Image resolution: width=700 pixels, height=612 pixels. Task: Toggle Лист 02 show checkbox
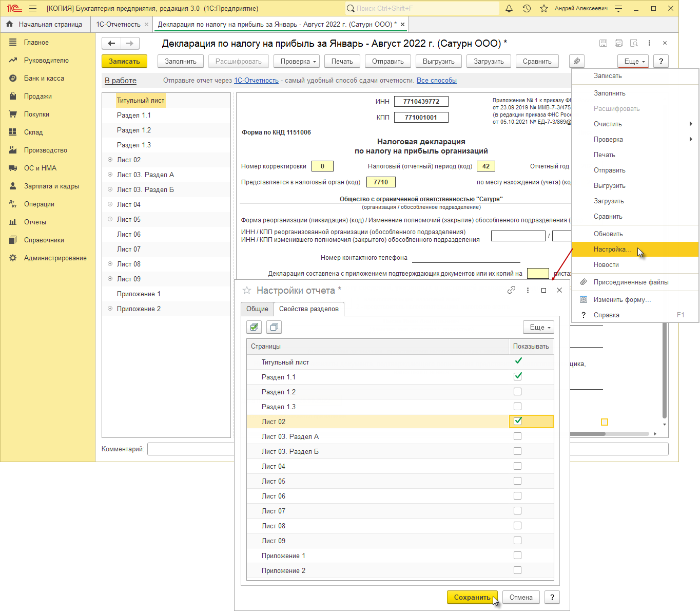pyautogui.click(x=518, y=421)
